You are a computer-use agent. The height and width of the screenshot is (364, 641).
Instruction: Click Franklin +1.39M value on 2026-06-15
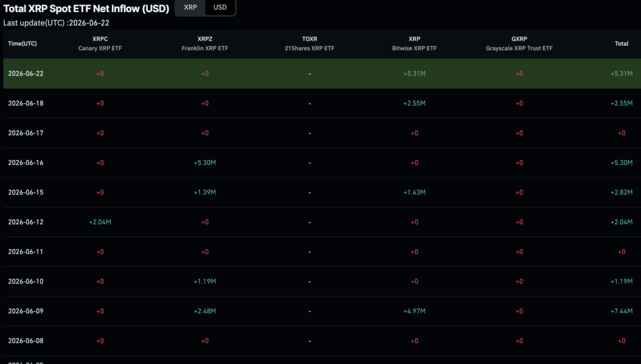click(205, 193)
